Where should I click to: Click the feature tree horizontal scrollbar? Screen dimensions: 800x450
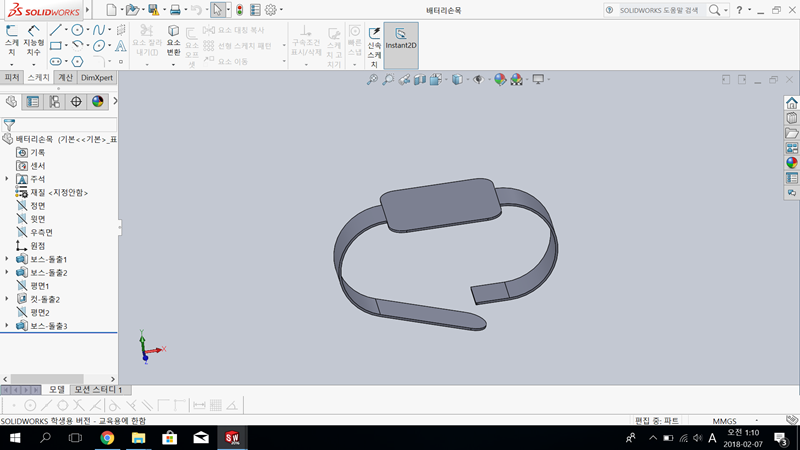(47, 379)
